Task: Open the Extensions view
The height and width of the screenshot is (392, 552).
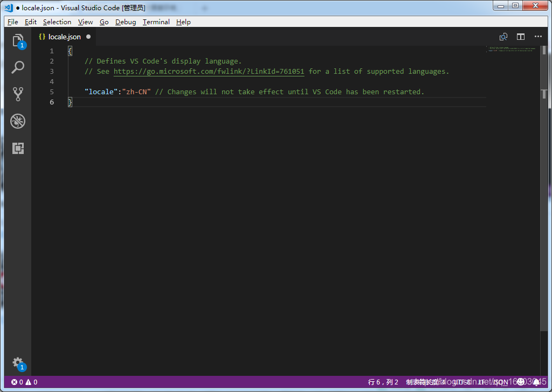Action: click(x=18, y=148)
